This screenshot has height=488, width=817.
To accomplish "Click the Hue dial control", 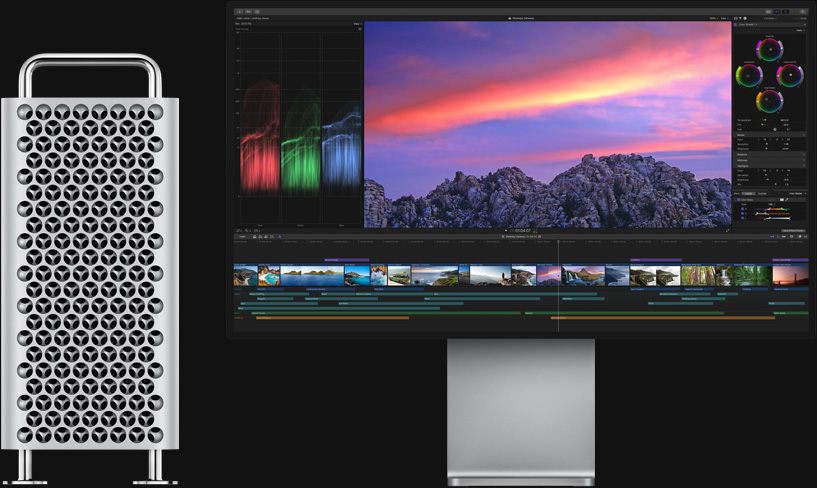I will coord(775,129).
